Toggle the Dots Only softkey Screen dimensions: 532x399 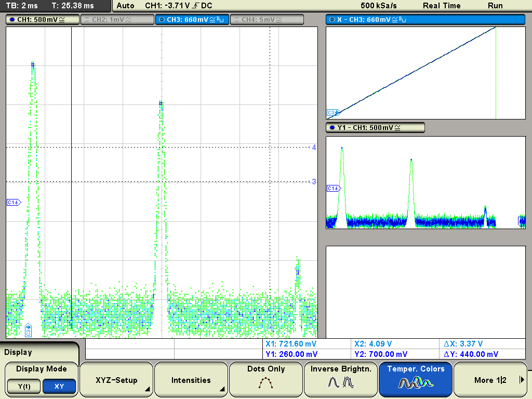(x=265, y=369)
